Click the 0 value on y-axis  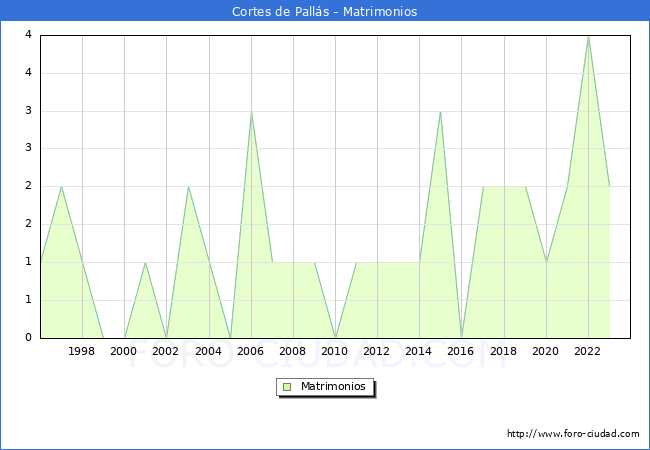28,337
